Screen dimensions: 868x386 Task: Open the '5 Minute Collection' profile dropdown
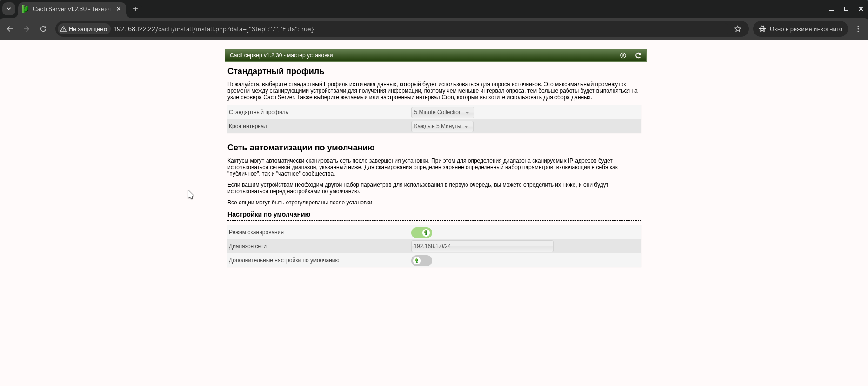pyautogui.click(x=442, y=112)
